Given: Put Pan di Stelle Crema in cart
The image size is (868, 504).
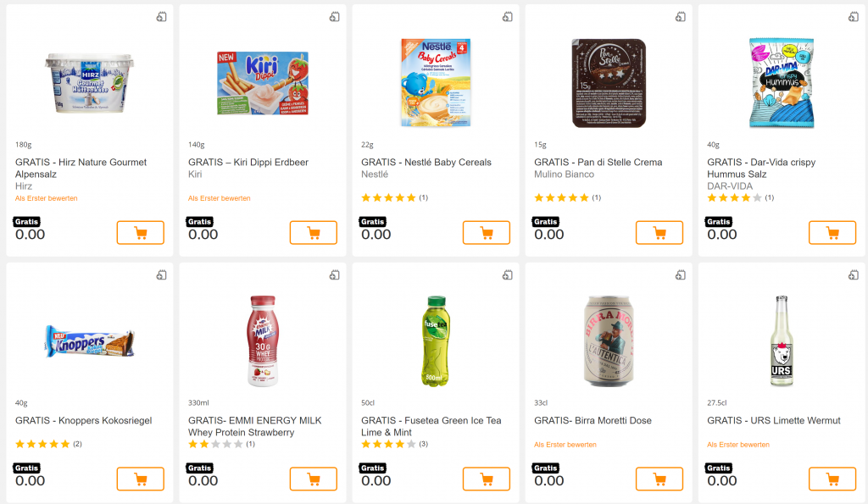Looking at the screenshot, I should tap(659, 232).
